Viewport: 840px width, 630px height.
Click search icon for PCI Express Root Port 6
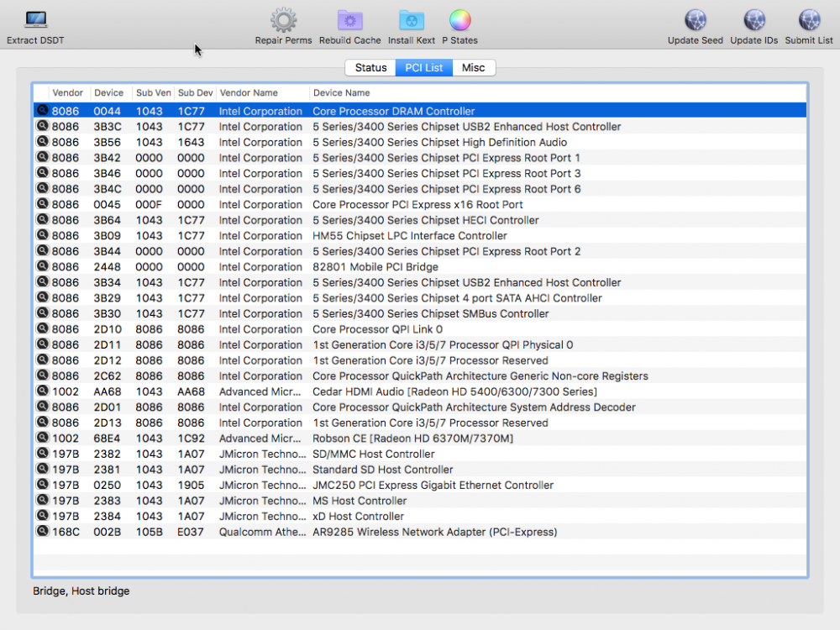pos(42,188)
